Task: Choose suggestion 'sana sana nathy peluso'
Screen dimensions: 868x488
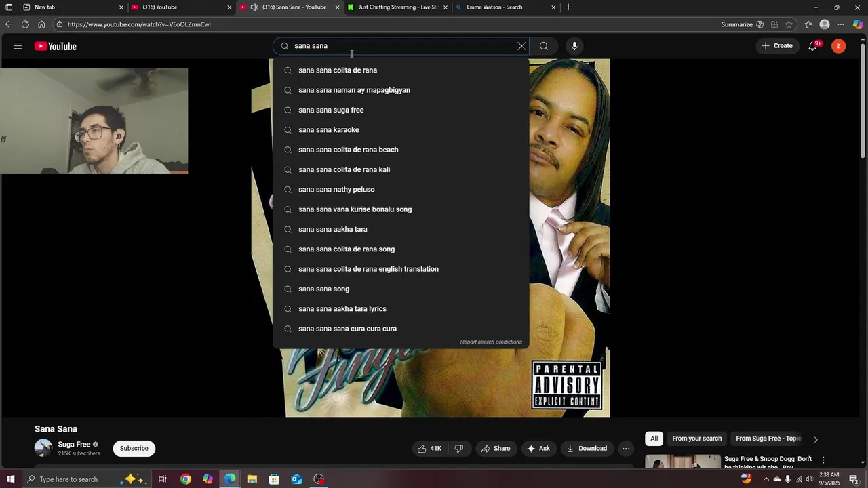Action: 401,190
